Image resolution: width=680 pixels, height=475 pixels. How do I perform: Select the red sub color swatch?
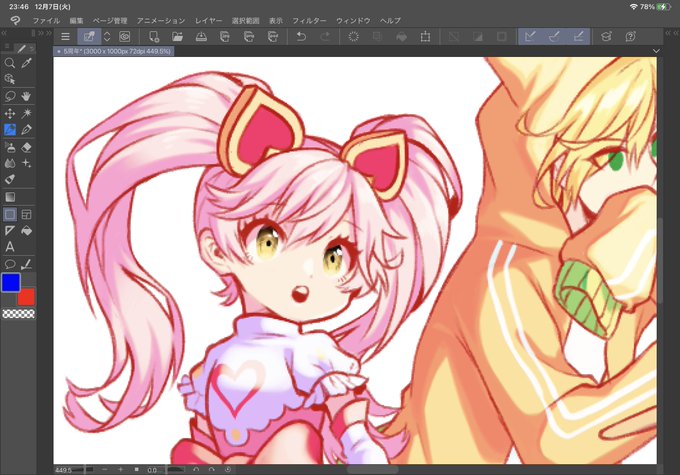click(26, 297)
